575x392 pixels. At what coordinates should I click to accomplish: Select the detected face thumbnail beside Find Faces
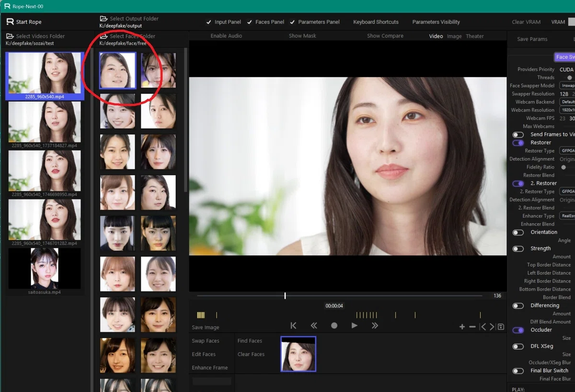(x=298, y=354)
